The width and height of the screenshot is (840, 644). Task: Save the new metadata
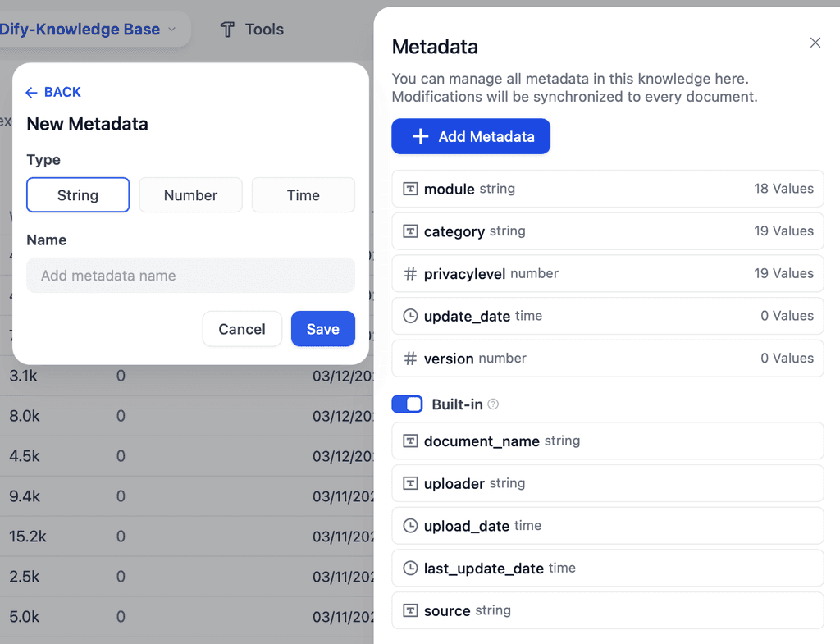pos(322,328)
